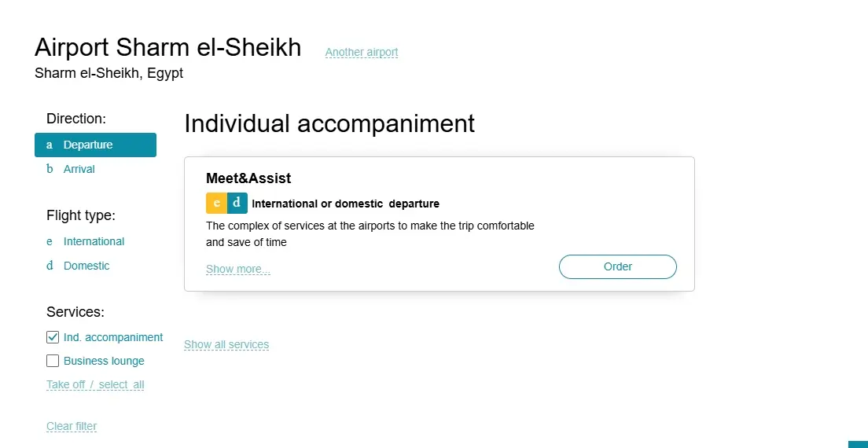Enable the Business lounge checkbox
Viewport: 868px width, 448px height.
pos(53,361)
